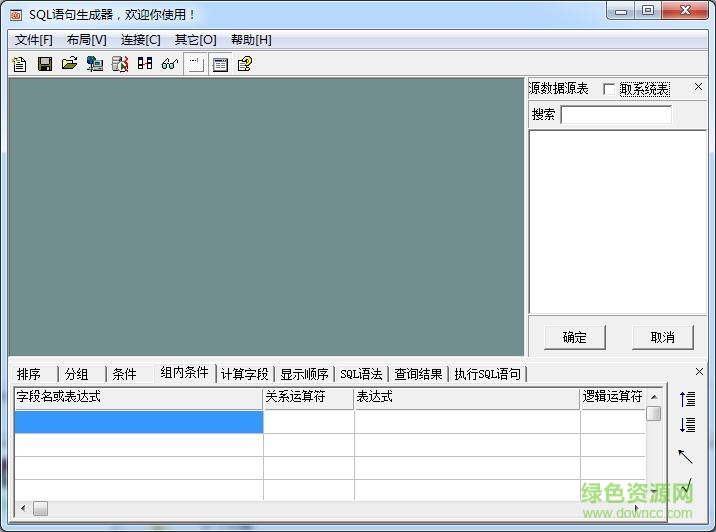Click the floppy disk save icon

point(45,64)
